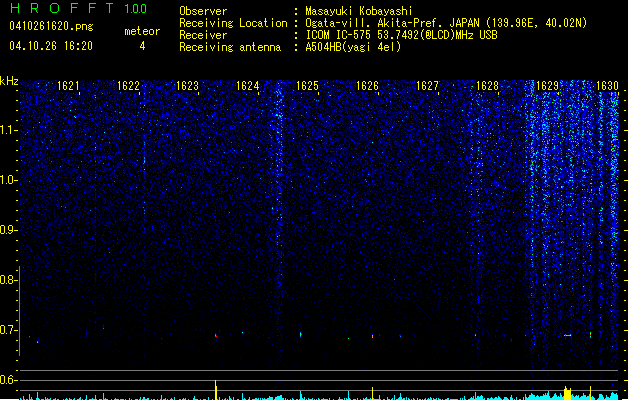Viewport: 629px width, 400px height.
Task: Click the 1621 time axis label
Action: 68,86
